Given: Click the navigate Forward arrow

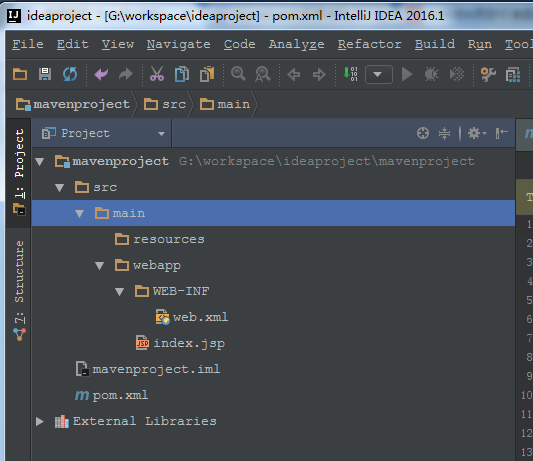Looking at the screenshot, I should [319, 74].
